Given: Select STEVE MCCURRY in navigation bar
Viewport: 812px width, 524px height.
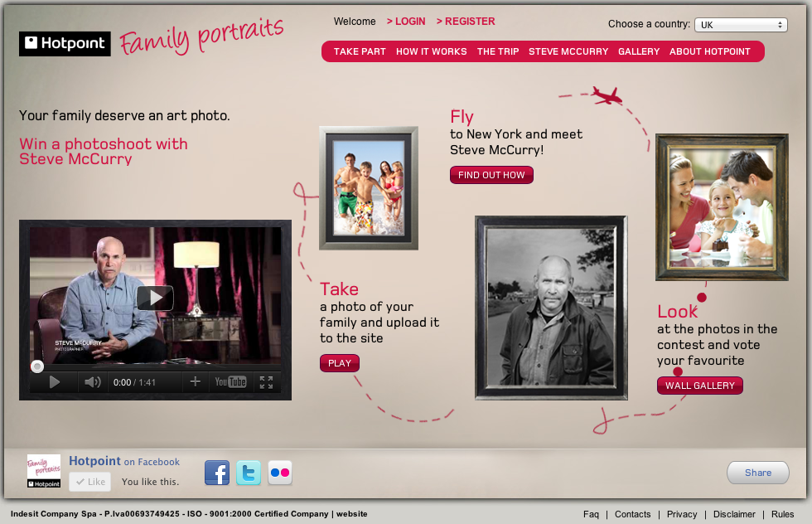Looking at the screenshot, I should (568, 51).
